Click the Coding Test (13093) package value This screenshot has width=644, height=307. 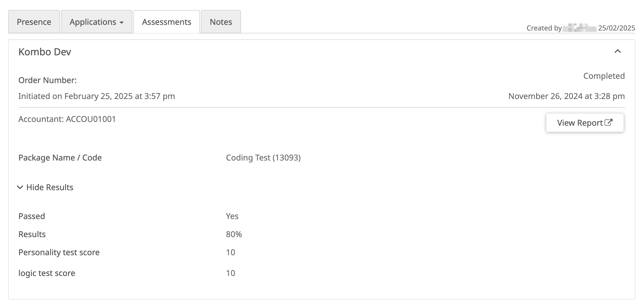263,158
